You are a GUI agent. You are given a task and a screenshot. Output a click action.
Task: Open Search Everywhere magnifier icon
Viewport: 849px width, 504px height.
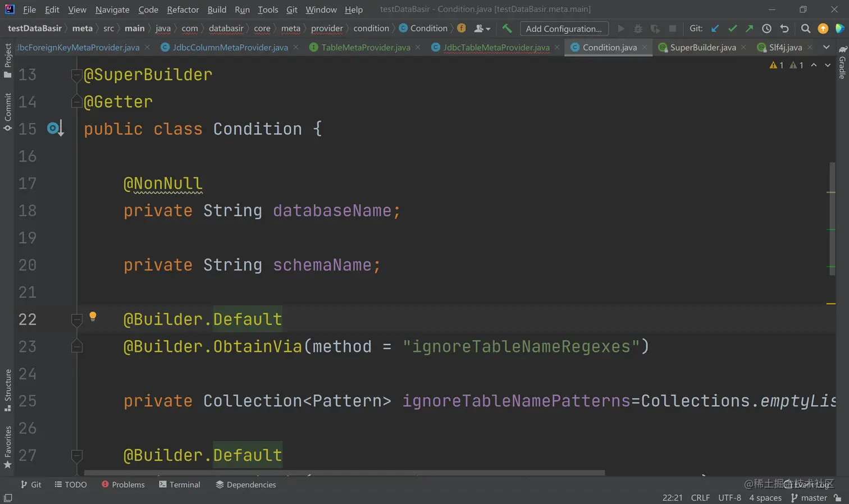point(806,29)
